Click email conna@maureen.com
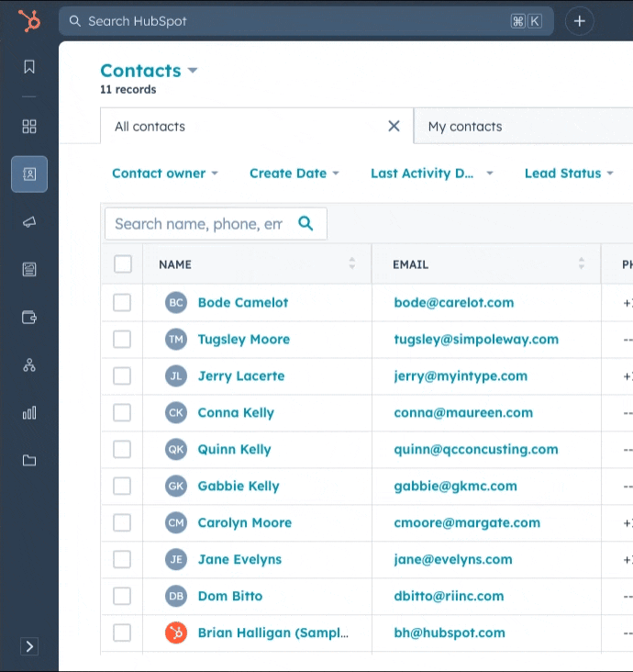The height and width of the screenshot is (672, 633). (463, 413)
